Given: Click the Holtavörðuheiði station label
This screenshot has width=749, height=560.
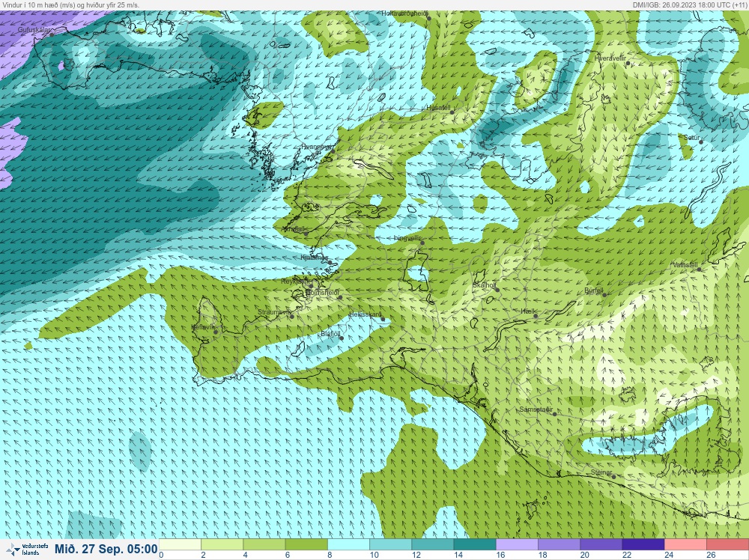Looking at the screenshot, I should coord(404,13).
